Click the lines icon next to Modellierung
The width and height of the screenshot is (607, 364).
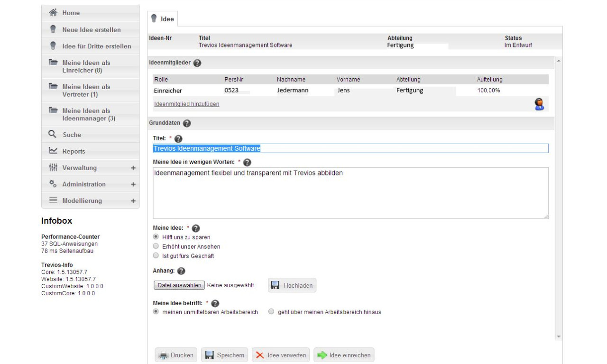coord(53,200)
